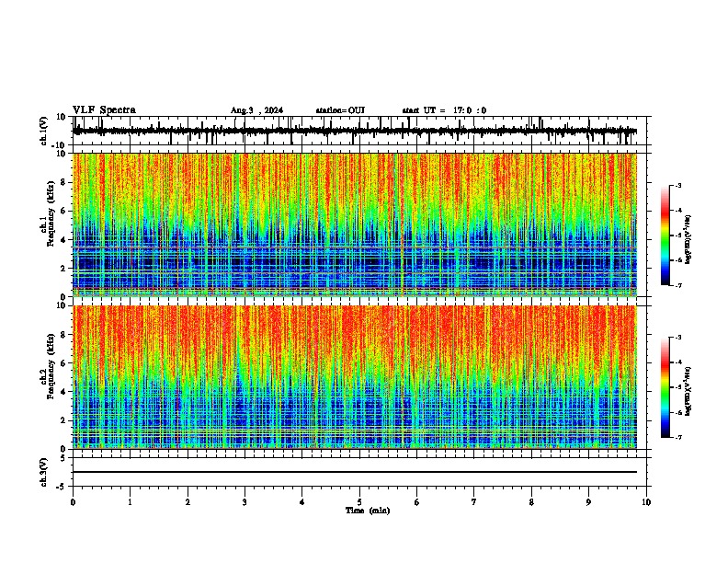Click time axis tick label "7"
This screenshot has height=563, width=728.
point(474,502)
